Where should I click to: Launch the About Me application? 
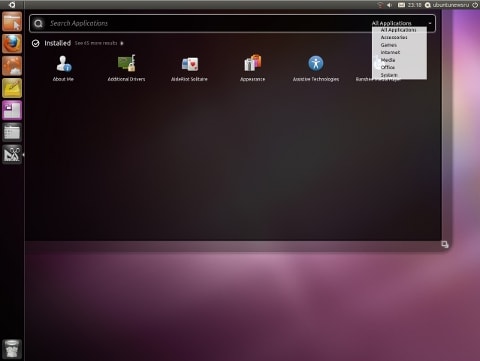pos(63,68)
